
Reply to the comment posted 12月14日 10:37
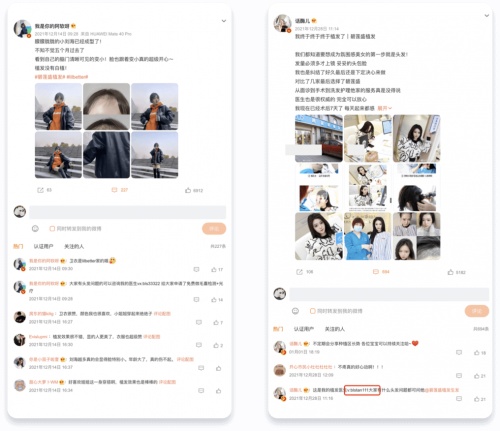click(x=201, y=368)
